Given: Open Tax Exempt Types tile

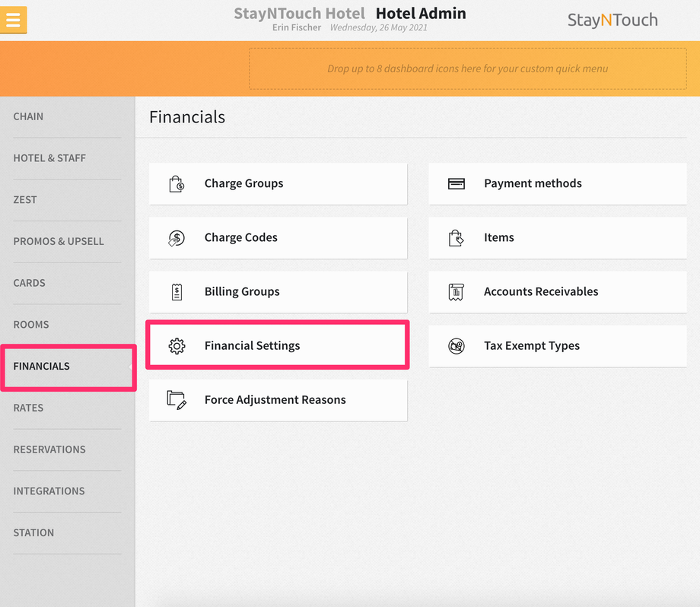Looking at the screenshot, I should click(558, 346).
